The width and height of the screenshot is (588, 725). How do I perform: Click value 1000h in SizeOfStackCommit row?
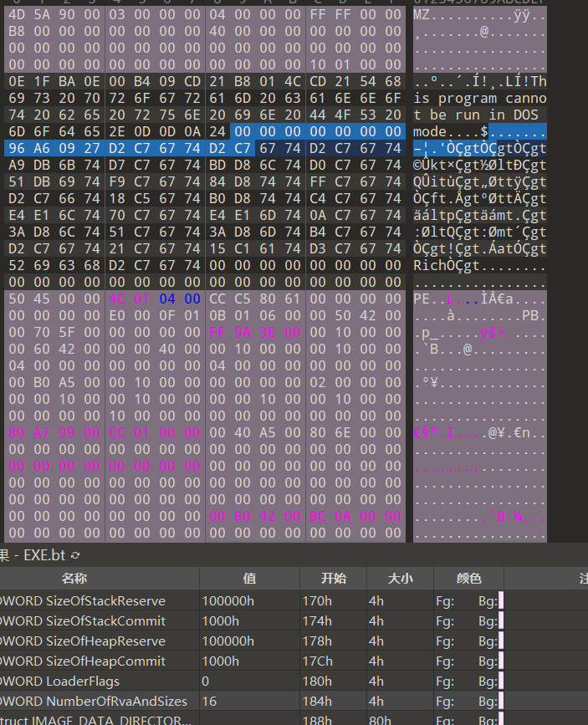(221, 620)
